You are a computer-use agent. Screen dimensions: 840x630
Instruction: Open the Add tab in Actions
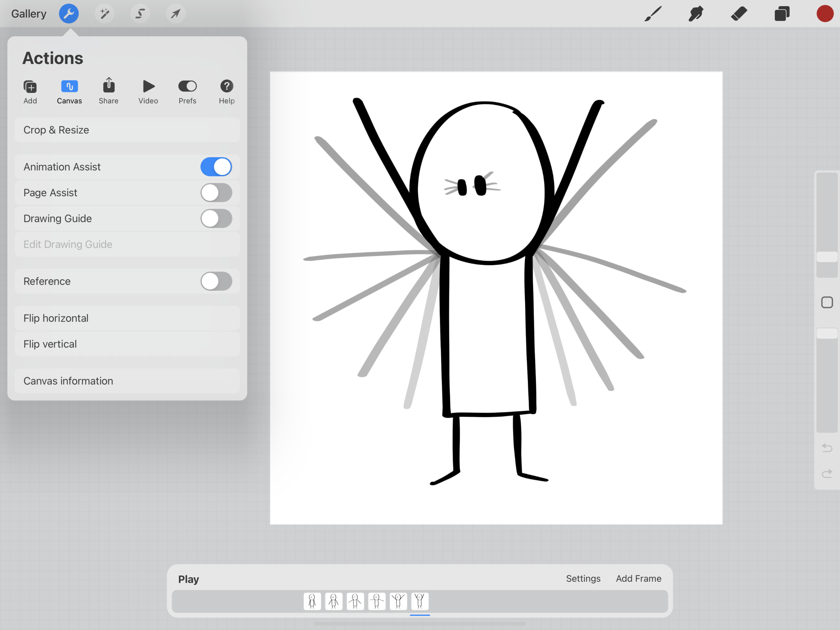pyautogui.click(x=30, y=91)
